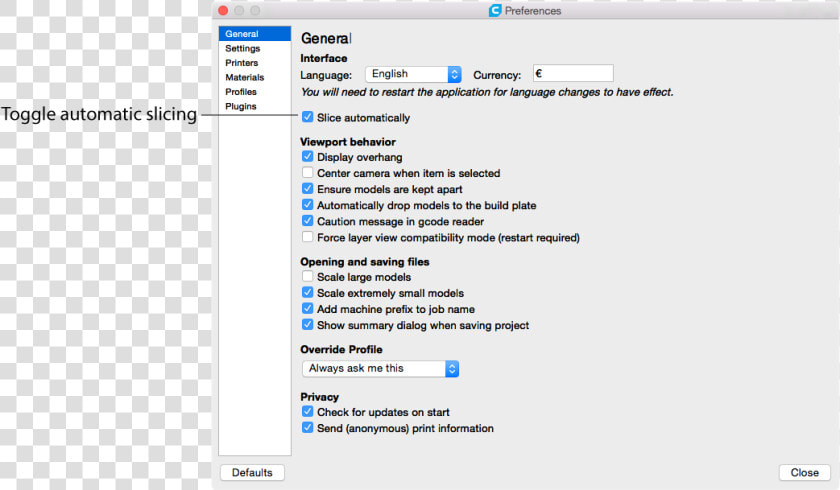This screenshot has width=840, height=490.
Task: Open the Settings preferences page
Action: click(254, 48)
